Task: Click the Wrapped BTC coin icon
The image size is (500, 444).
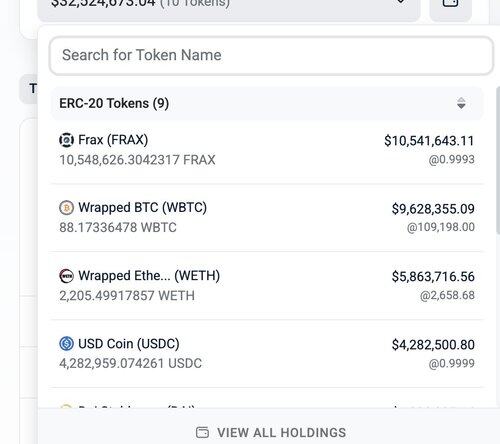Action: [66, 208]
